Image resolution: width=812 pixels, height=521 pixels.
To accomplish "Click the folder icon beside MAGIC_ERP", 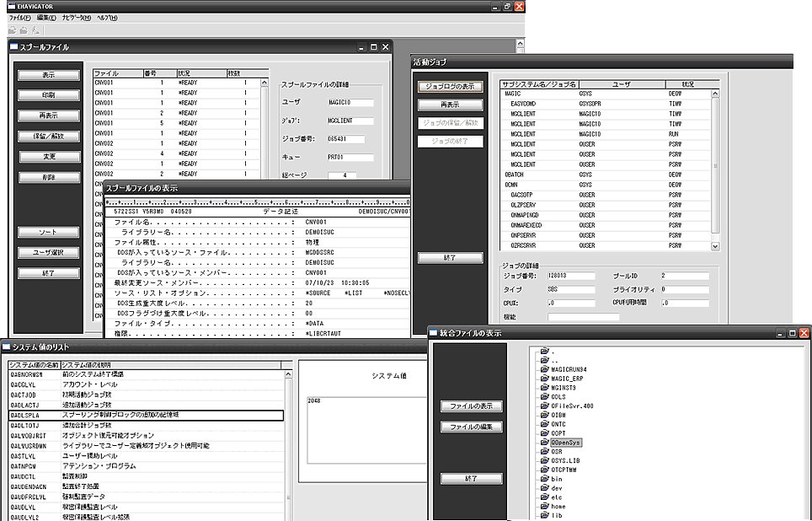I will pyautogui.click(x=544, y=379).
